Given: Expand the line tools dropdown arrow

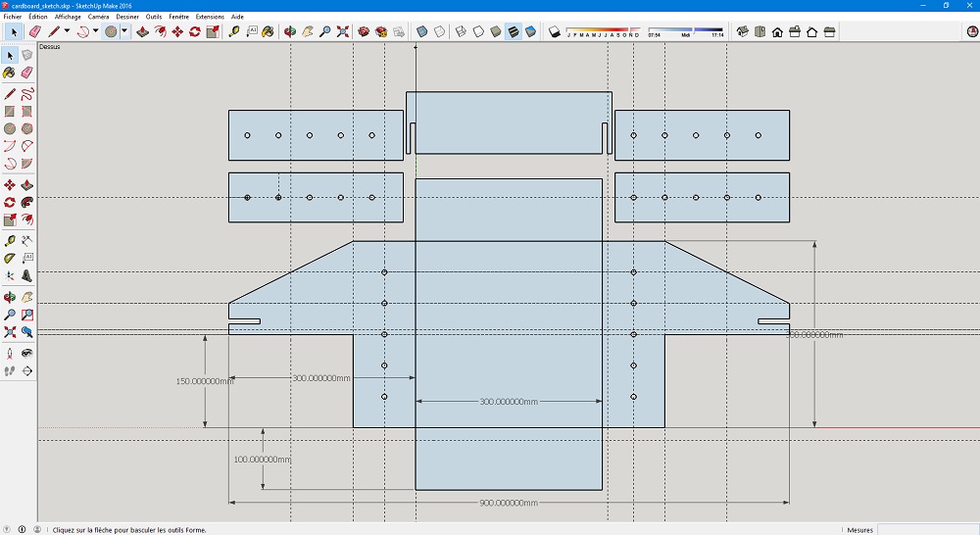Looking at the screenshot, I should click(x=67, y=31).
